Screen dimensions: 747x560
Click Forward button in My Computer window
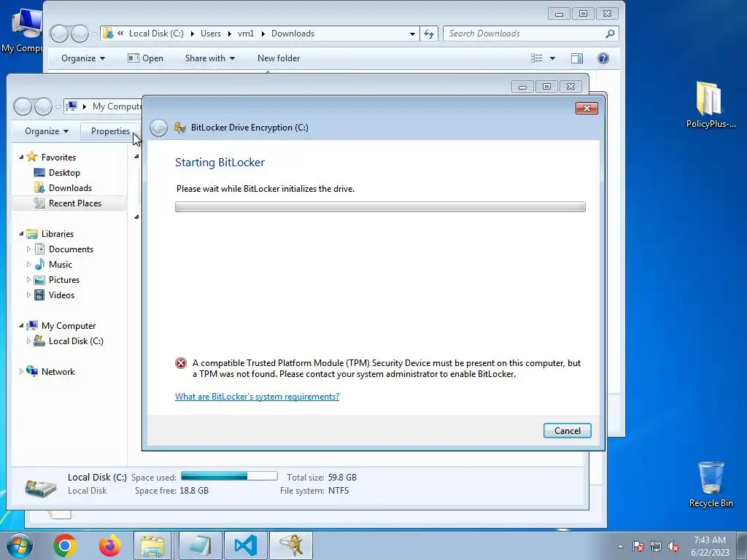point(43,106)
